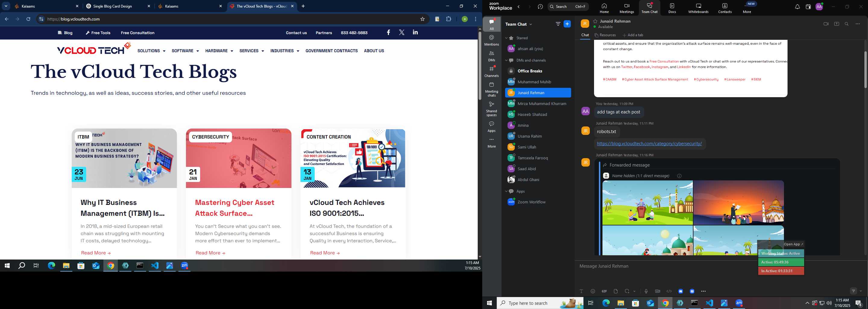Open vCloud Tech X profile icon
The width and height of the screenshot is (868, 309).
402,32
